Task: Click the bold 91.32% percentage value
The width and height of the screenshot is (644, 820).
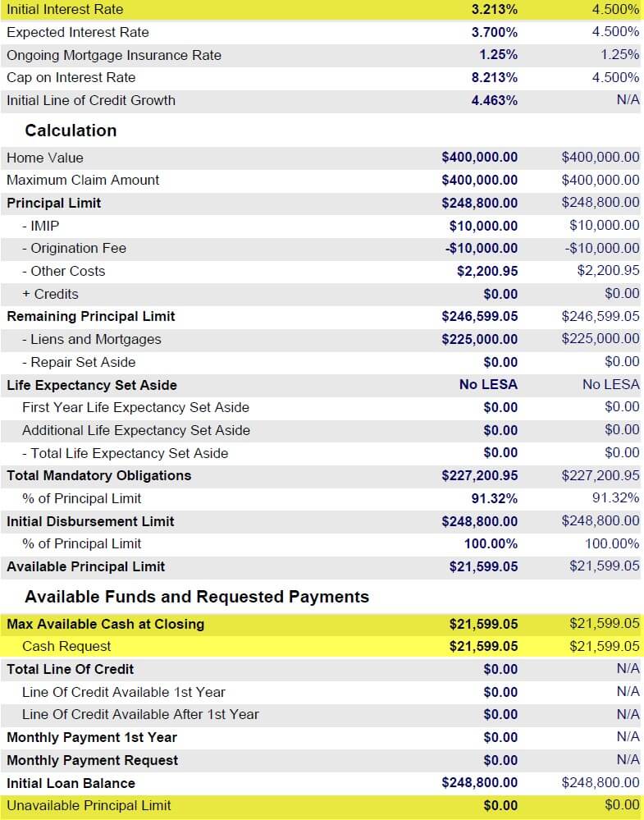Action: 493,498
